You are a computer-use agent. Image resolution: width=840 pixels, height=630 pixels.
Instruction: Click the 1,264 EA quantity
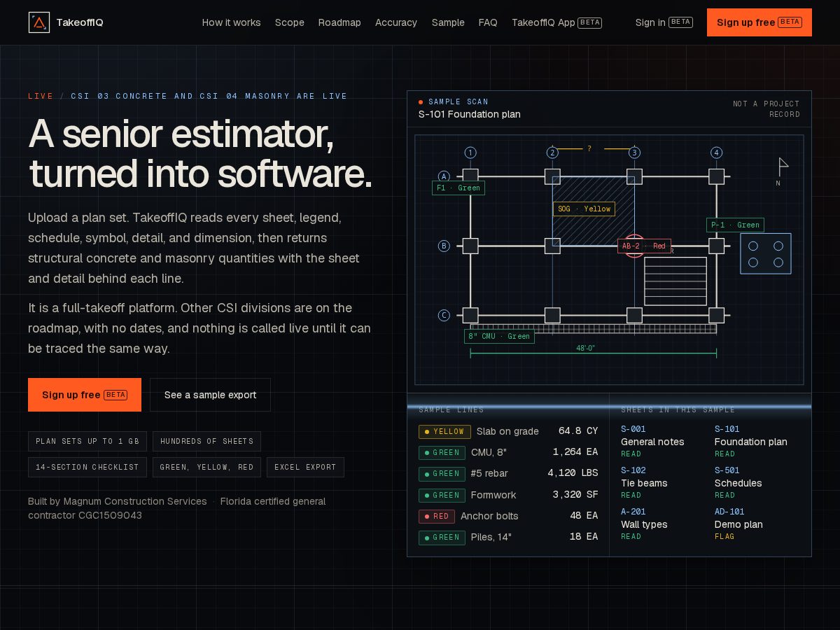pyautogui.click(x=575, y=452)
